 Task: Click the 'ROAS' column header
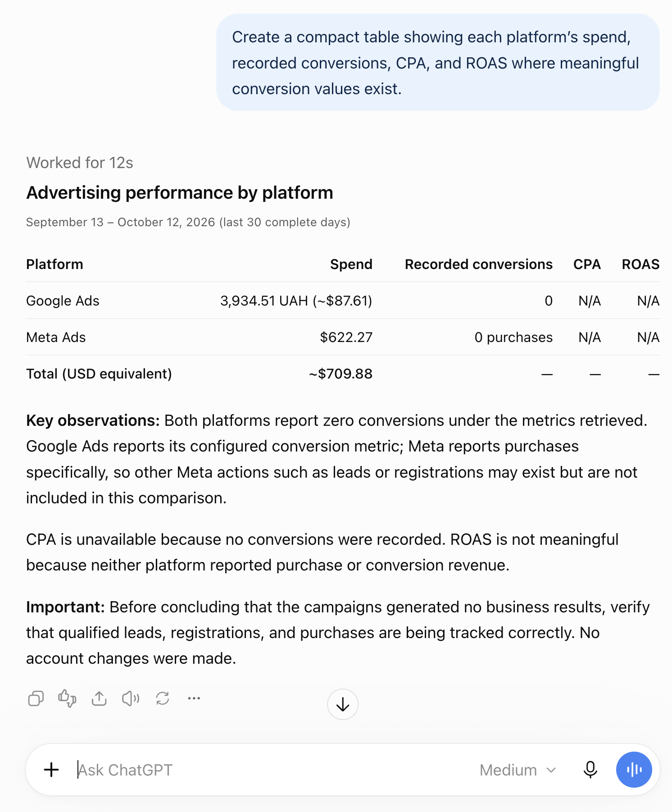coord(640,264)
